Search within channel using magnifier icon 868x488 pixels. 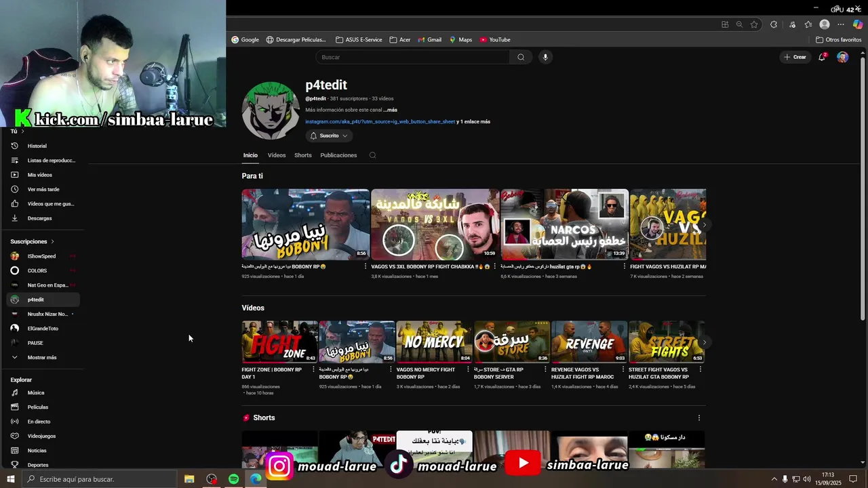pos(372,155)
